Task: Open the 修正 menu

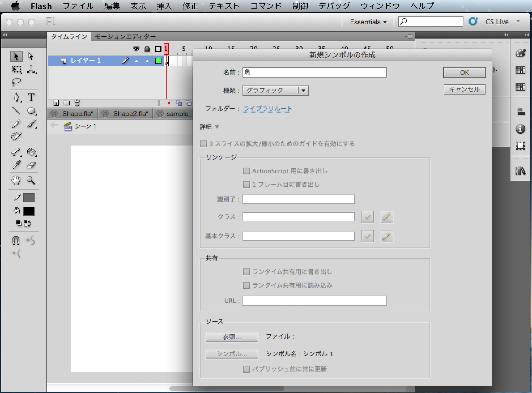Action: [x=190, y=6]
